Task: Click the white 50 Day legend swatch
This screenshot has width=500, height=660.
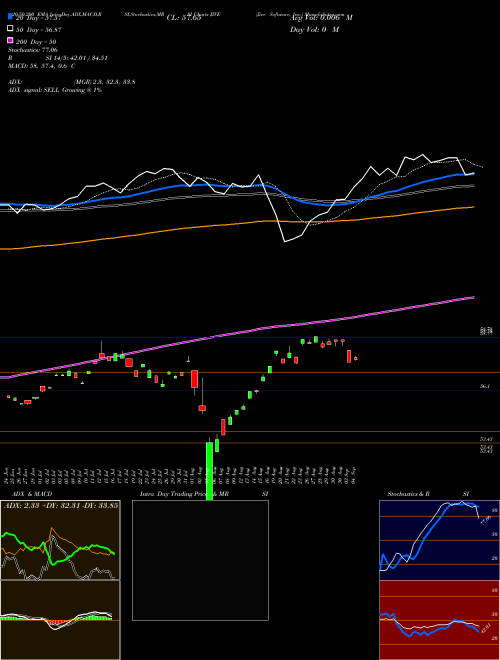Action: coord(10,28)
